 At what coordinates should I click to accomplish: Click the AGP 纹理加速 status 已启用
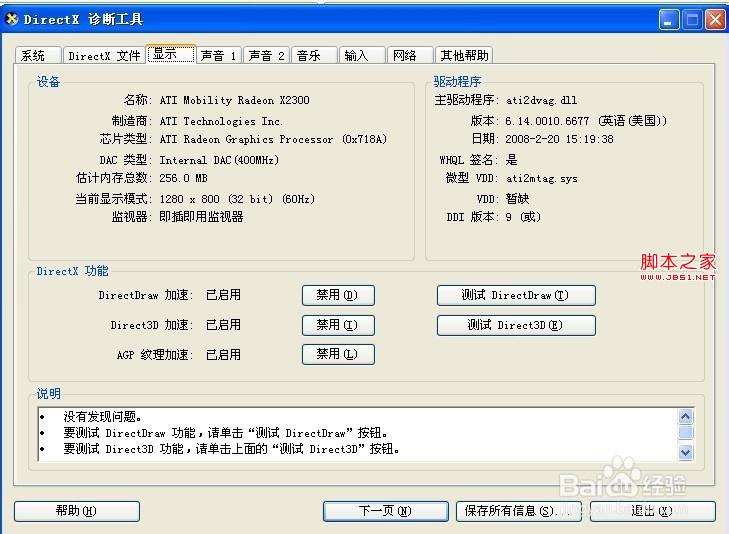tap(223, 355)
